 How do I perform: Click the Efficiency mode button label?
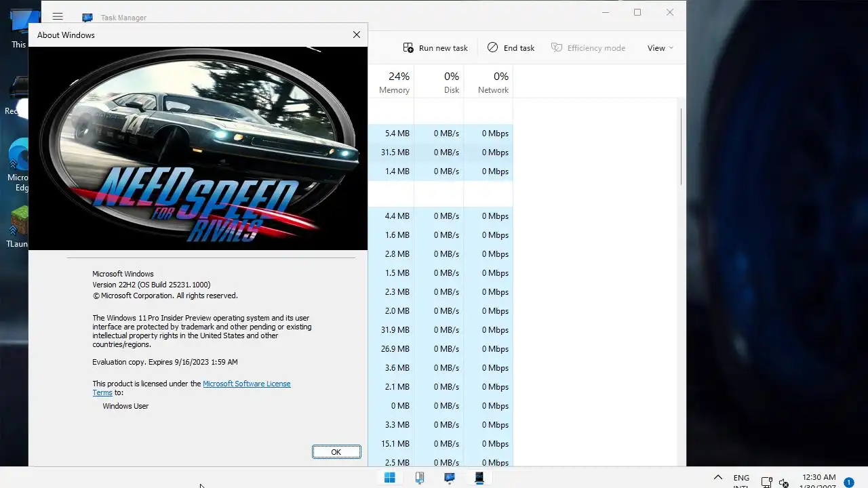point(597,48)
